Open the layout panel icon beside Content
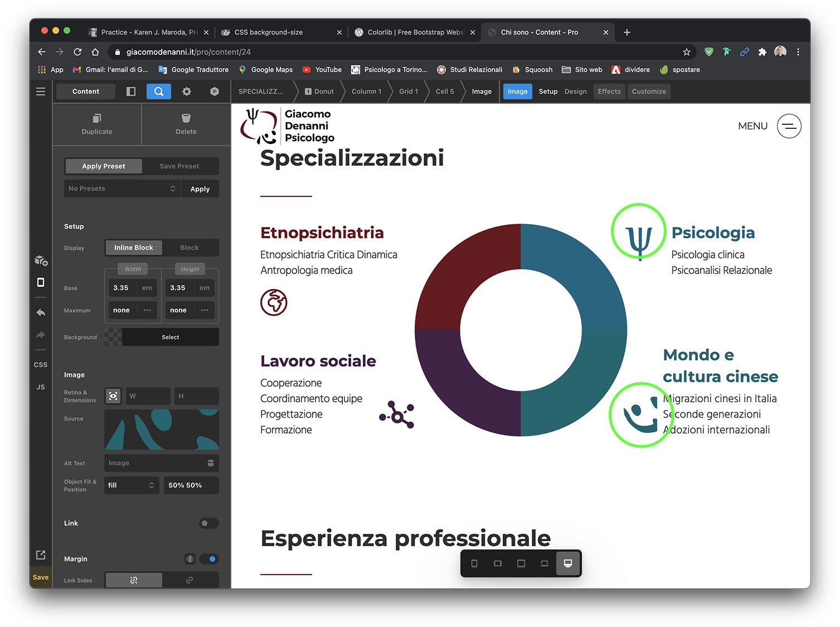 [131, 91]
